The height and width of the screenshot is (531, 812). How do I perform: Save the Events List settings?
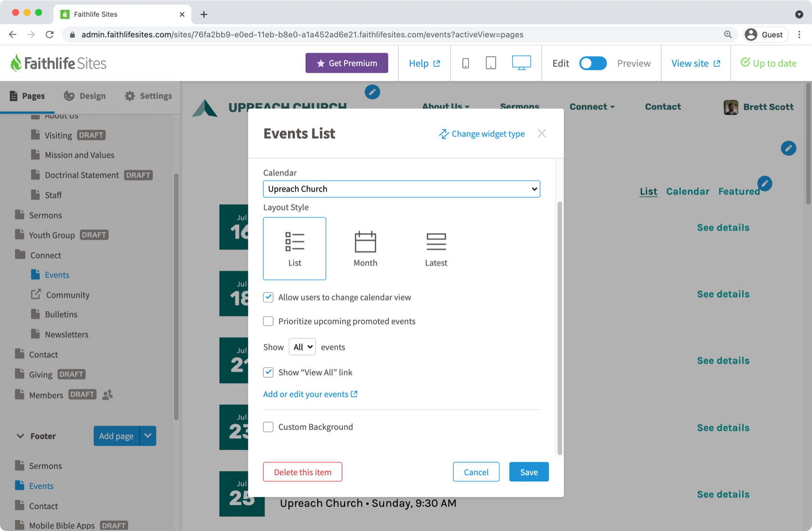tap(529, 472)
